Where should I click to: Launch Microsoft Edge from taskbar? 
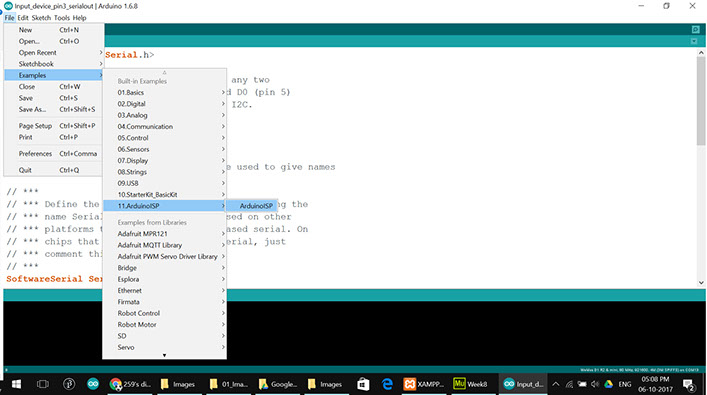point(387,384)
